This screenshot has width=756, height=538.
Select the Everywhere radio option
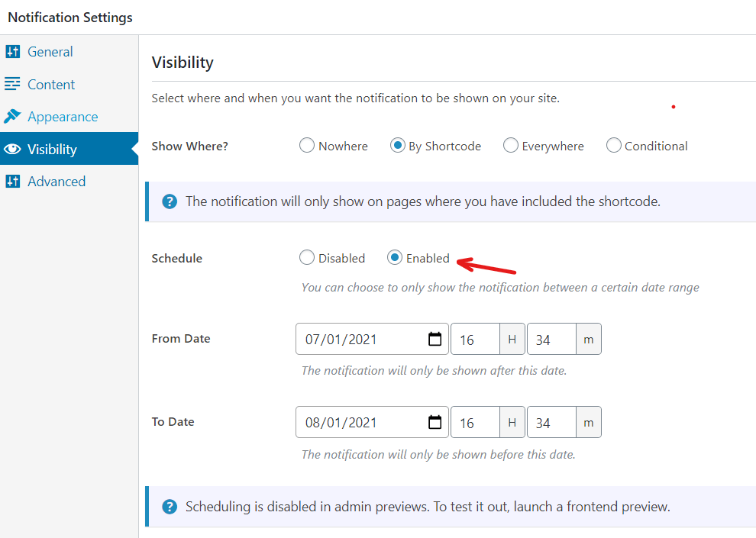510,146
